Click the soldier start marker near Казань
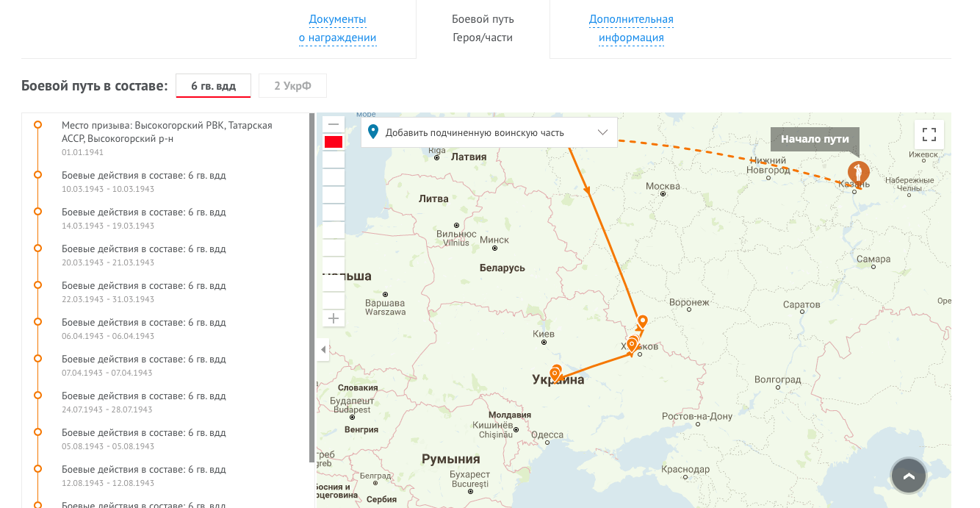 pyautogui.click(x=857, y=173)
